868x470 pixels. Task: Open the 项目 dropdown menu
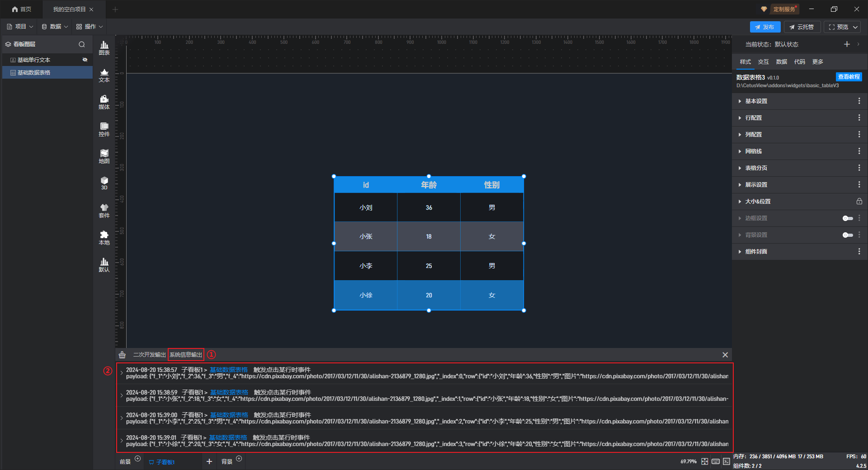(20, 27)
